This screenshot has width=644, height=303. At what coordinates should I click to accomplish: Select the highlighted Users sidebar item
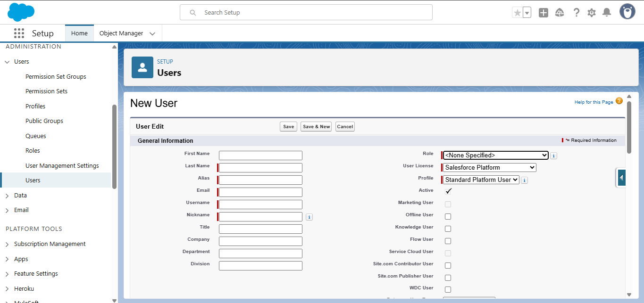[56, 180]
